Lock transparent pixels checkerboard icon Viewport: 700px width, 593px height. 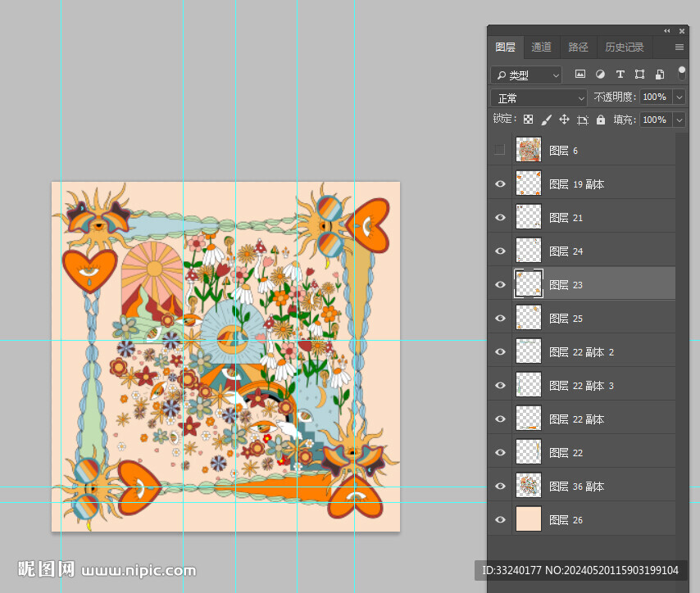click(x=528, y=120)
